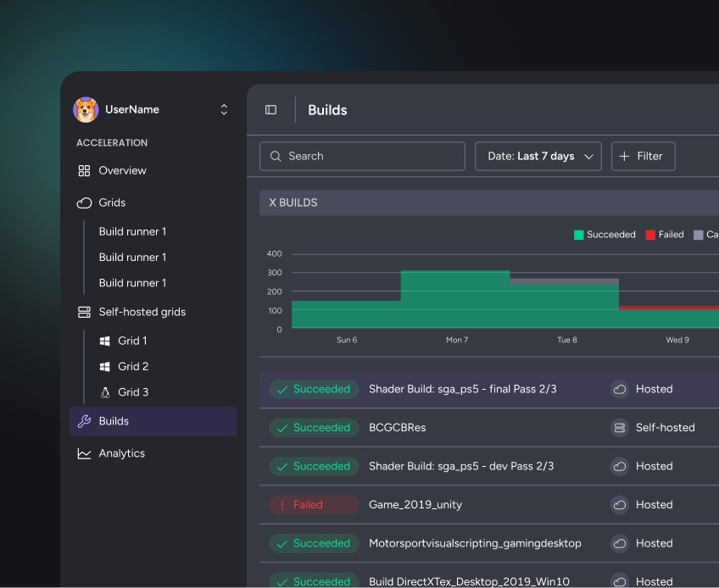Click checkmark icon on BCGCBRes Succeeded badge

pos(282,428)
